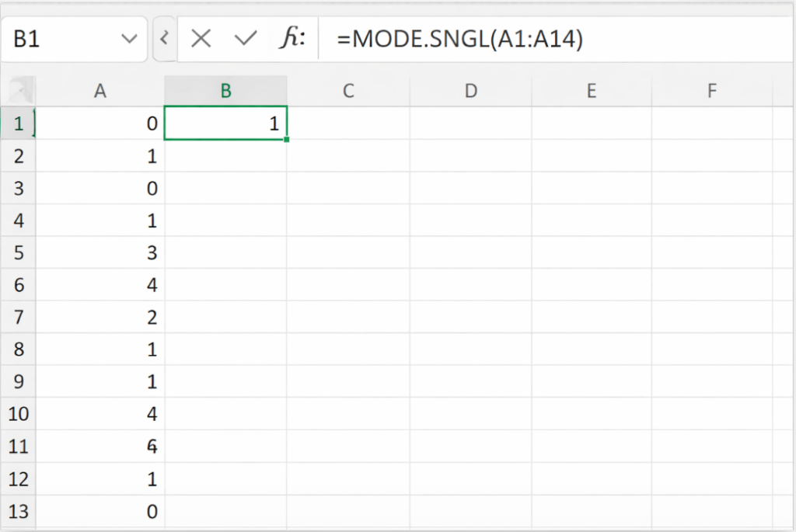Select column A header
Viewport: 796px width, 532px height.
tap(100, 91)
